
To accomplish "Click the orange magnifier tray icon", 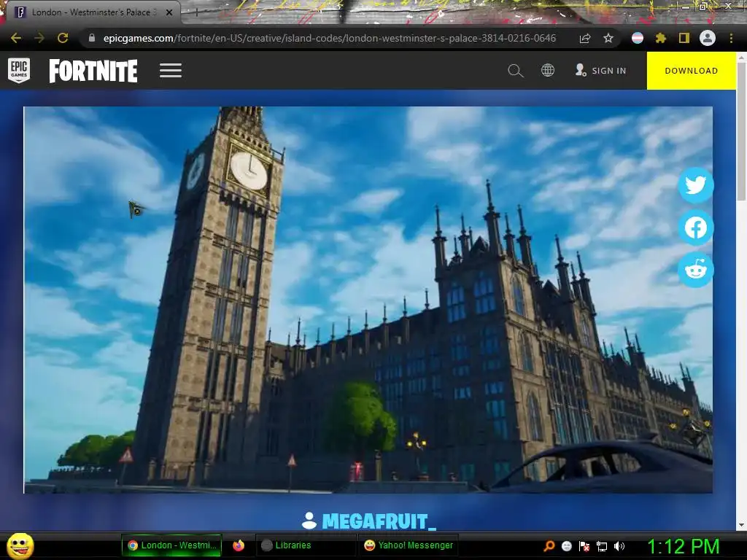I will (x=549, y=545).
